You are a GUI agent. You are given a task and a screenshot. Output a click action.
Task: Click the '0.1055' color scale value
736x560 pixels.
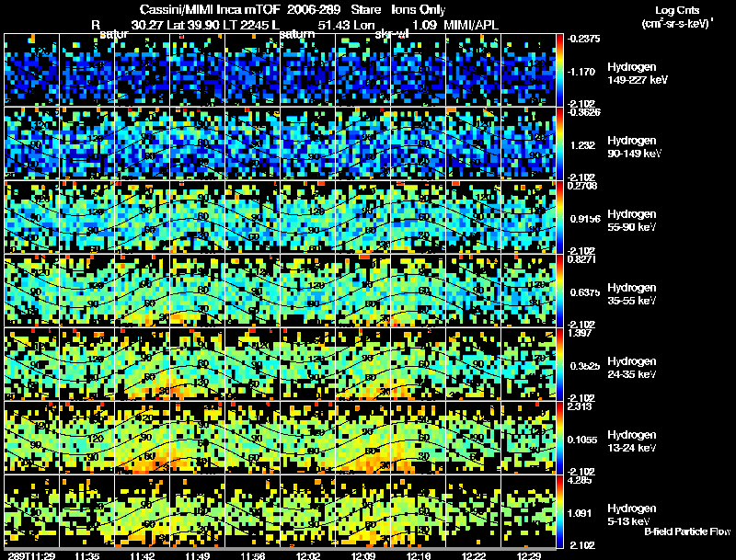[584, 440]
